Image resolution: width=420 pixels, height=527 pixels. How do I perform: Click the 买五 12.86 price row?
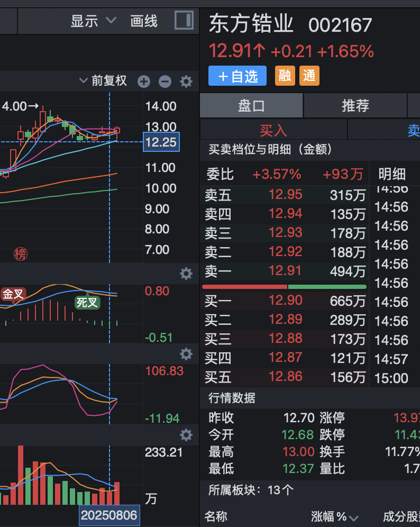[284, 377]
